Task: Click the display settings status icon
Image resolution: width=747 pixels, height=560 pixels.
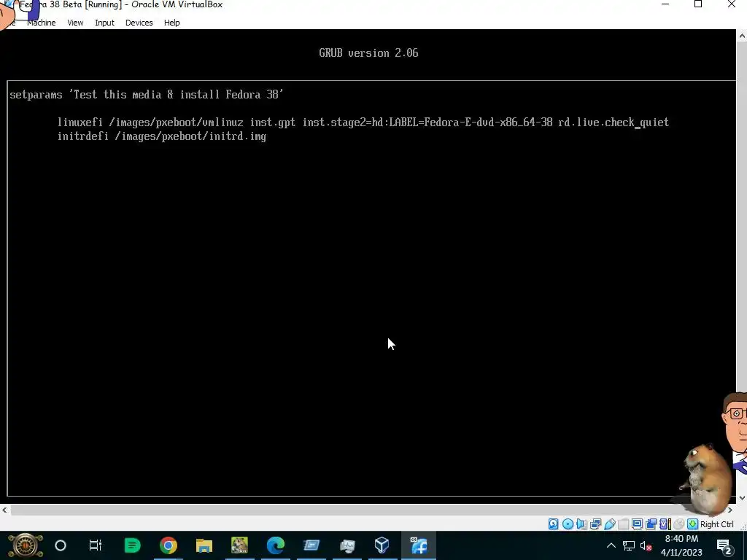Action: pyautogui.click(x=637, y=524)
